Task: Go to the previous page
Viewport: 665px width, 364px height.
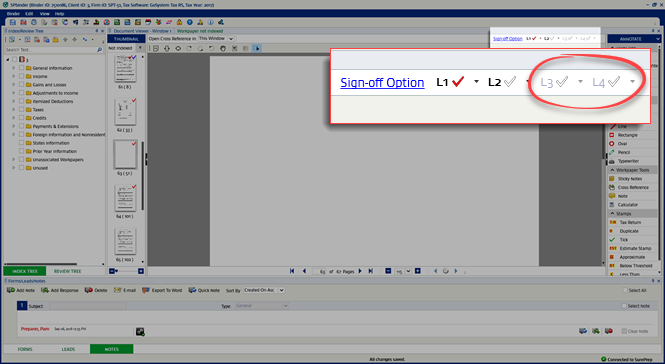Action: pyautogui.click(x=304, y=271)
